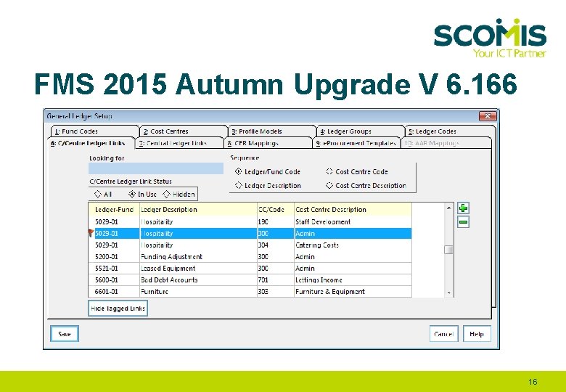Click the Save button
566x392 pixels.
click(65, 334)
